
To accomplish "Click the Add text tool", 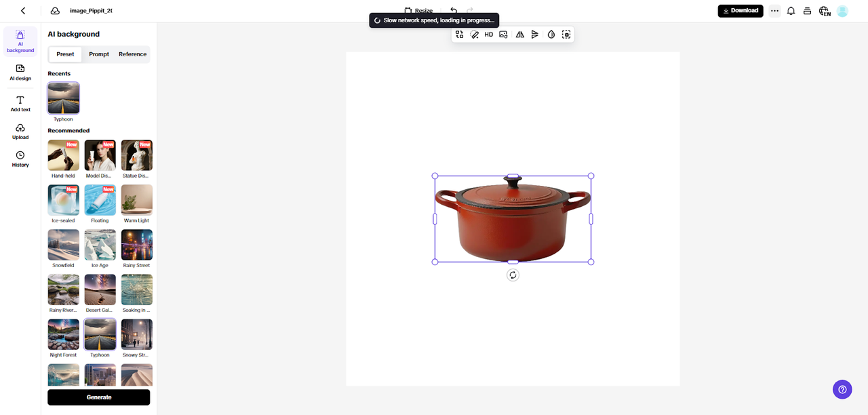I will tap(20, 103).
